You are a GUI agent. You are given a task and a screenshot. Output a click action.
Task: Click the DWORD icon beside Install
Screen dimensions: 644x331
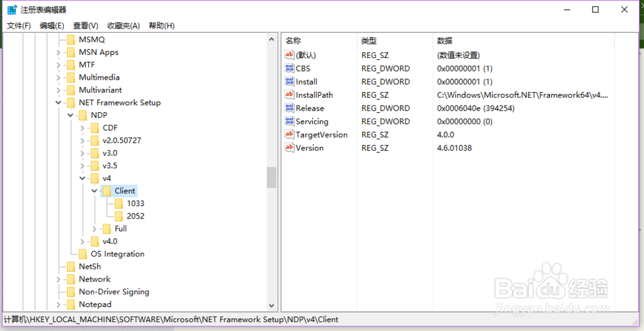290,81
